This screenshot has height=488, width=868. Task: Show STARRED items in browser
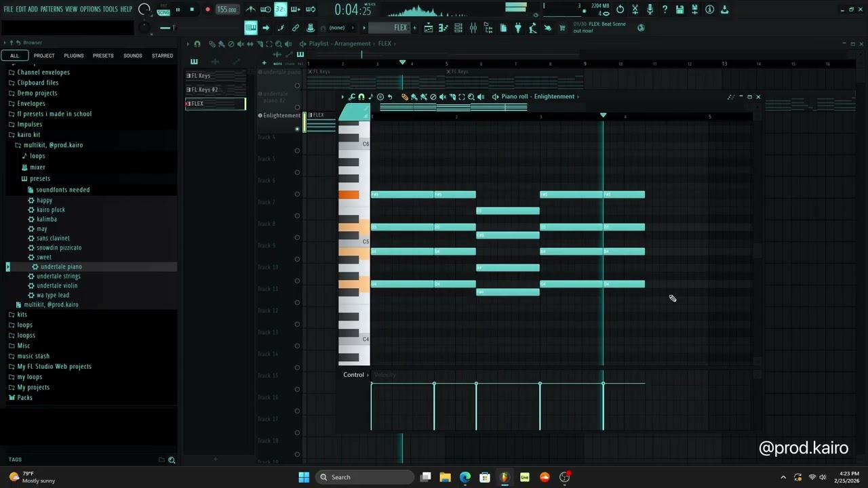pyautogui.click(x=162, y=56)
